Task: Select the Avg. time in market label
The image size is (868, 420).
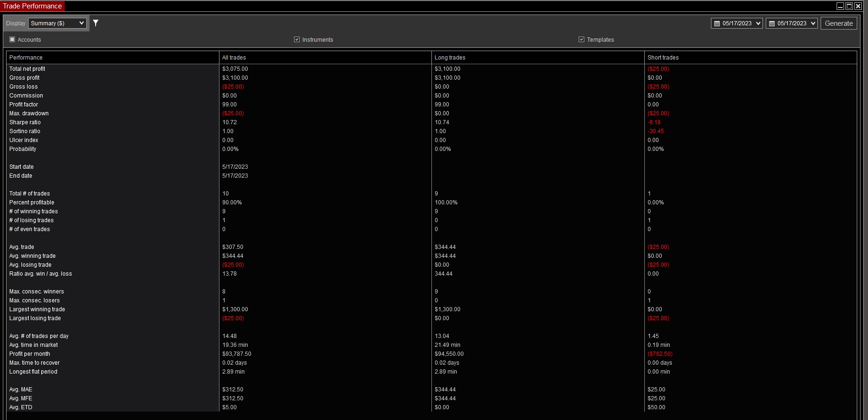Action: click(x=34, y=345)
